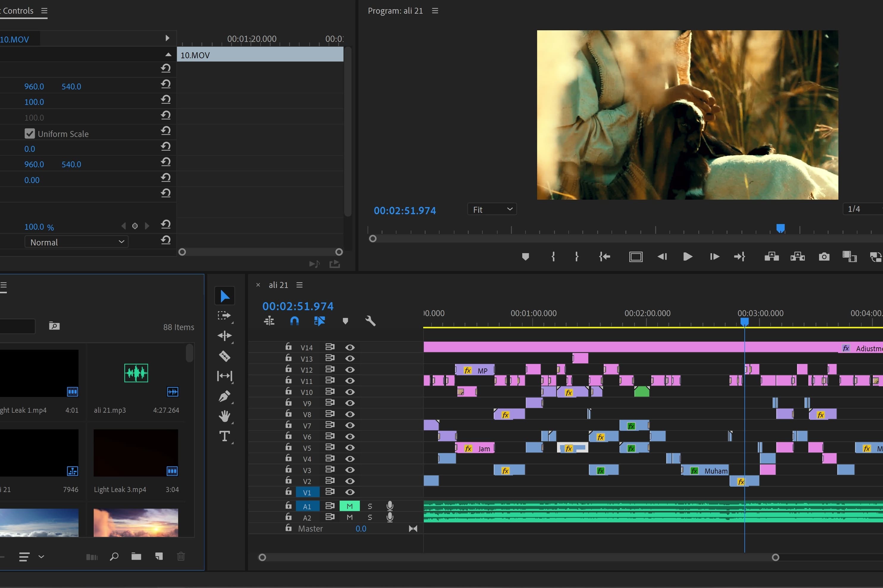Select the Ripple Edit tool
The image size is (883, 588).
coord(225,335)
